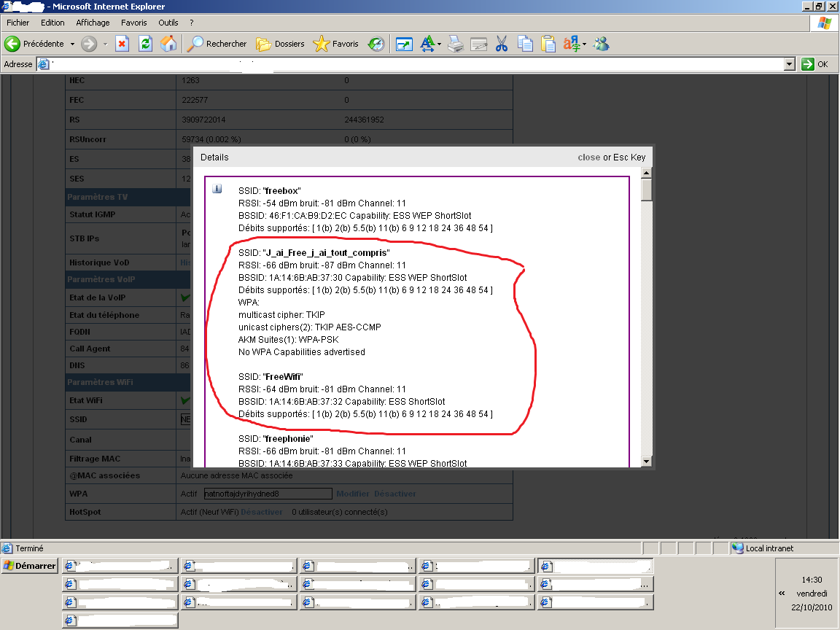
Task: Click the Details scrollbar down arrow
Action: click(647, 462)
